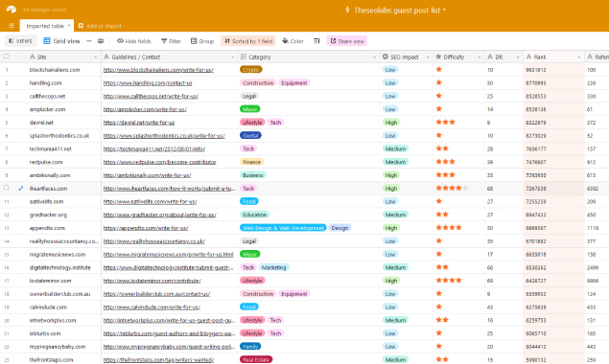Select the Imported table tab
Viewport: 609px width, 364px height.
pyautogui.click(x=47, y=26)
